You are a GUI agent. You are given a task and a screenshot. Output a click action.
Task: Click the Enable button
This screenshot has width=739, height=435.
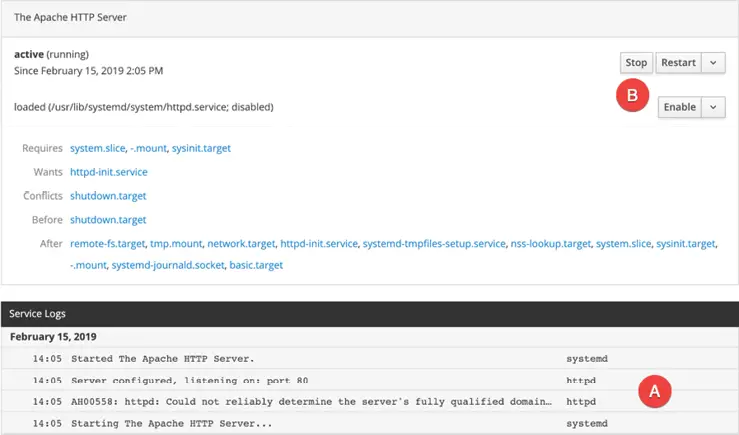pyautogui.click(x=679, y=107)
